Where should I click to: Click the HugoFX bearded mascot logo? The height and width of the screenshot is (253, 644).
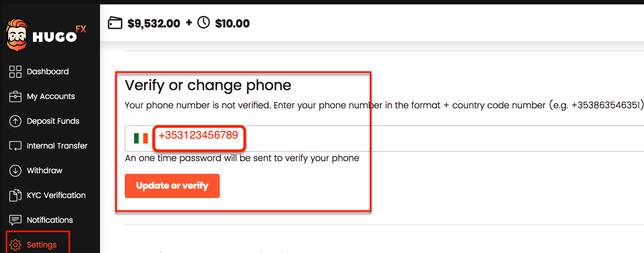click(x=17, y=35)
